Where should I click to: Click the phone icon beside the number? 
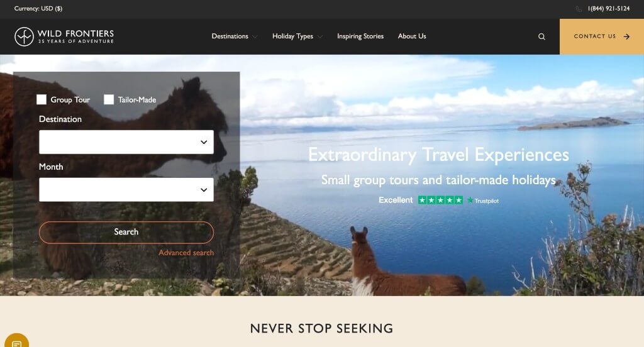579,9
